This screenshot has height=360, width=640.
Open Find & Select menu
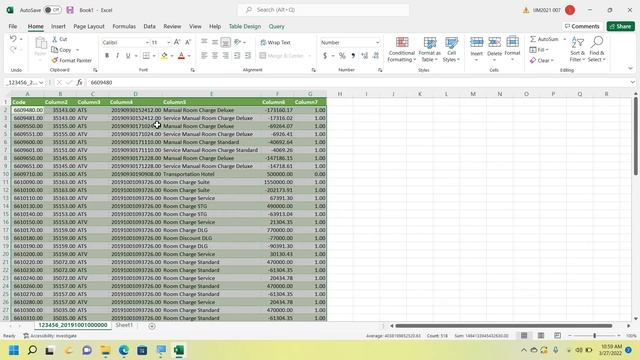click(x=597, y=49)
